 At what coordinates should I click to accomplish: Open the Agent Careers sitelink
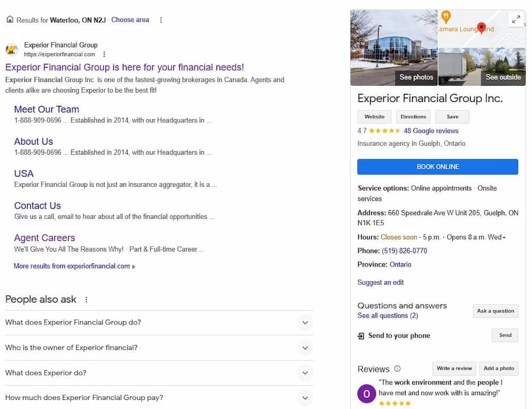point(45,238)
